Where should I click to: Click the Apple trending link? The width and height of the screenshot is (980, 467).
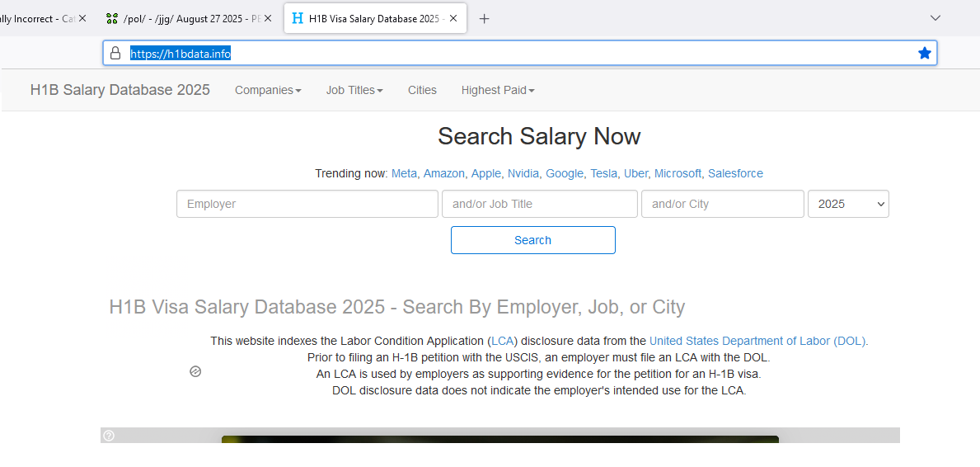pos(485,173)
